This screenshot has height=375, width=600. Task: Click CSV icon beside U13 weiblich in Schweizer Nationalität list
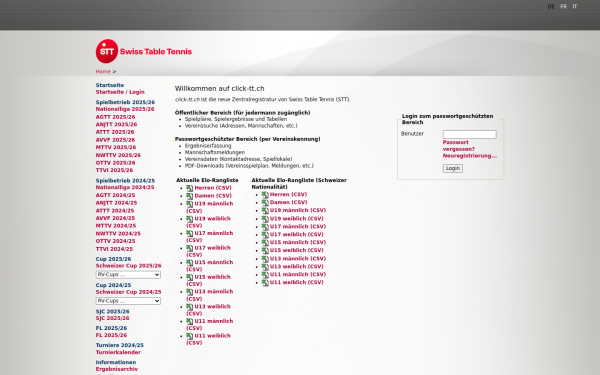pyautogui.click(x=265, y=267)
